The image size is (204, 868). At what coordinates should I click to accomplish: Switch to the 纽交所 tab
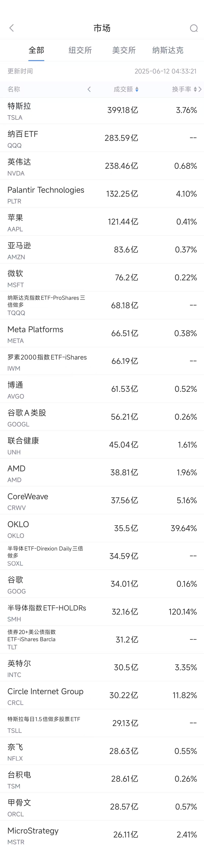tap(80, 51)
